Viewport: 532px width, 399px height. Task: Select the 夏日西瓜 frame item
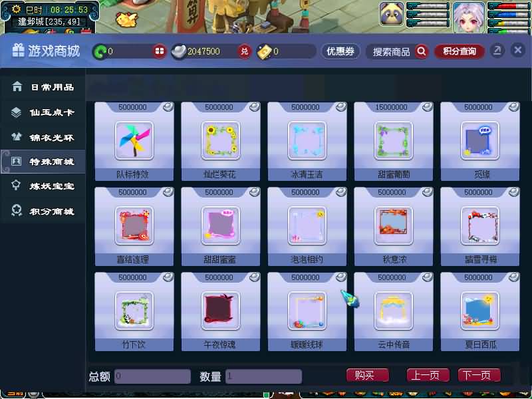[x=479, y=311]
